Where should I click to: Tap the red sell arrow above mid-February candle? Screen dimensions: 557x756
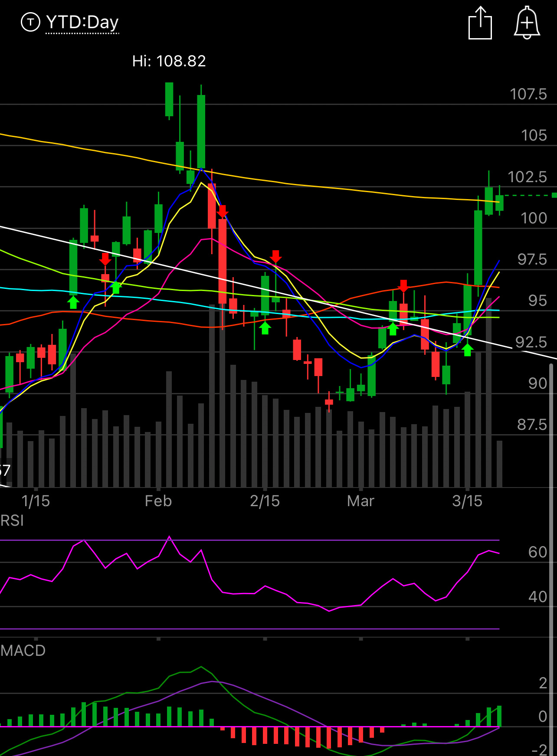[275, 256]
